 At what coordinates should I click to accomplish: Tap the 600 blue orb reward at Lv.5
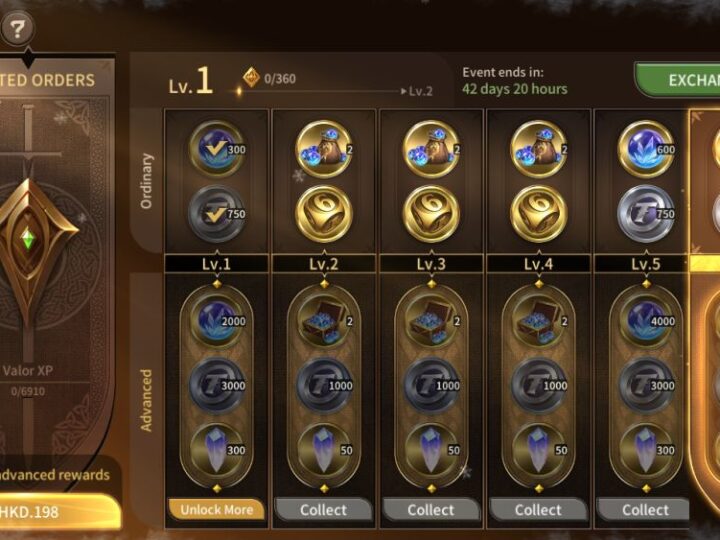(x=646, y=149)
